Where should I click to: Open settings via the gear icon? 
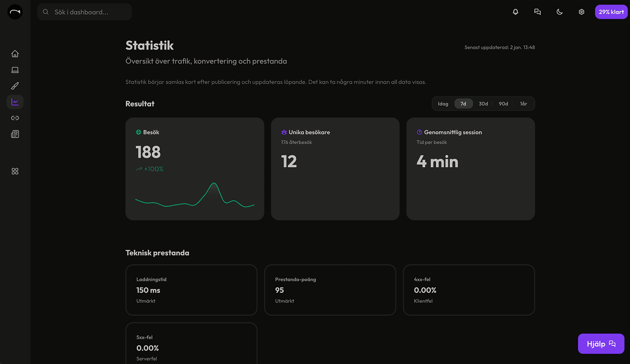(x=581, y=11)
